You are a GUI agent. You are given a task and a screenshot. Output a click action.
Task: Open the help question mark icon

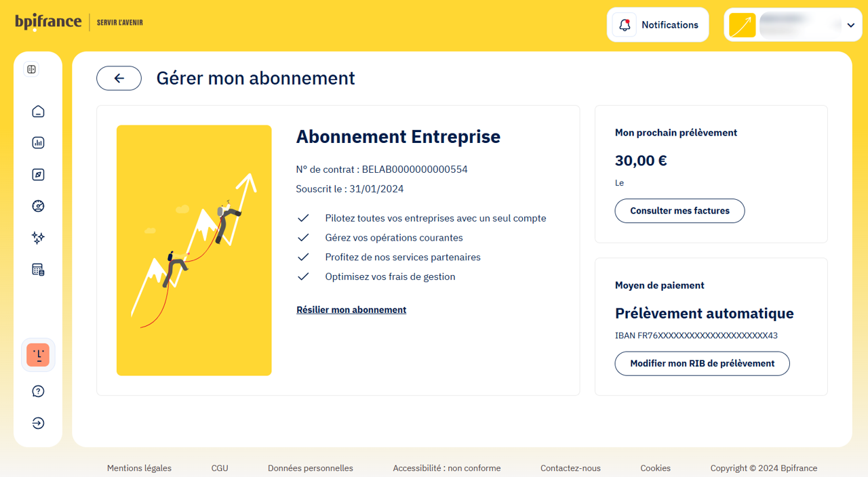pyautogui.click(x=38, y=391)
